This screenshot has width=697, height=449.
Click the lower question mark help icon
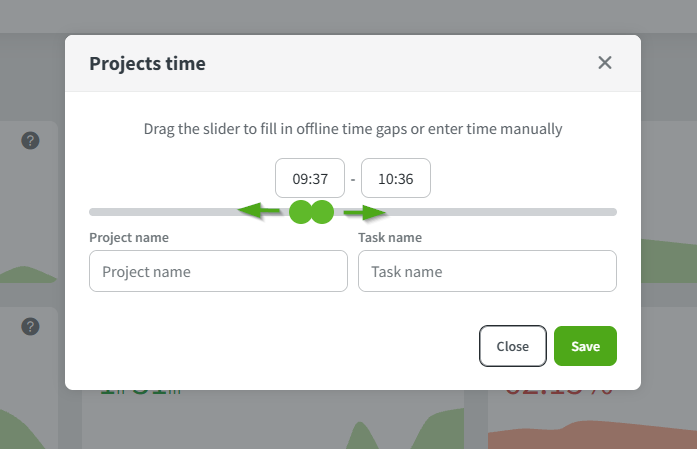tap(30, 326)
